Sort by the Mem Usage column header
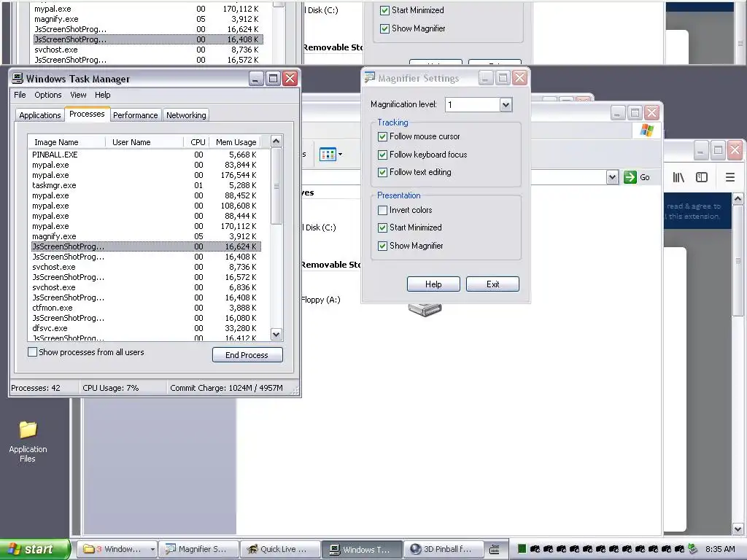The height and width of the screenshot is (560, 747). pyautogui.click(x=236, y=142)
